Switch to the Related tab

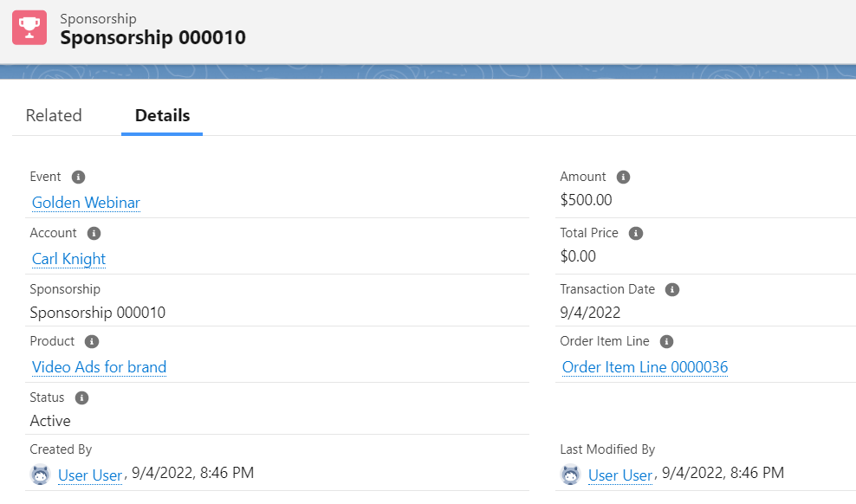coord(54,115)
